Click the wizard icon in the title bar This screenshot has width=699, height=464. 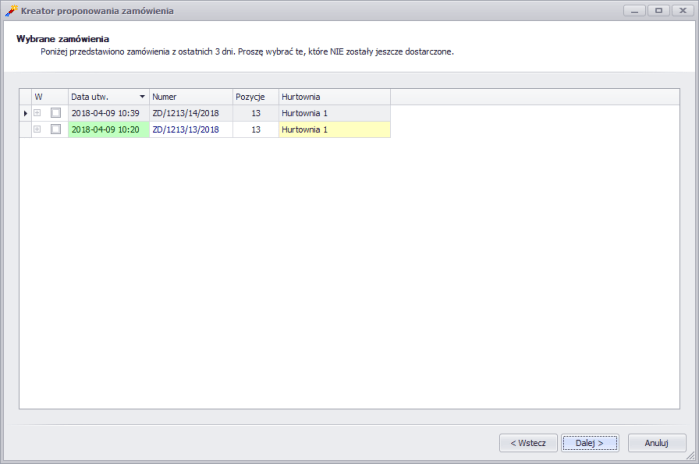click(x=11, y=10)
